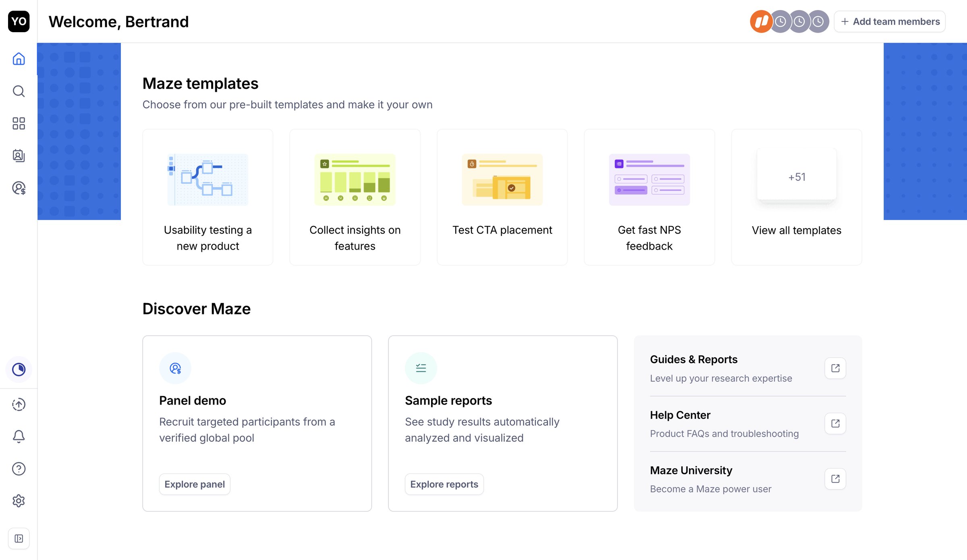Viewport: 967px width, 560px height.
Task: Open Usability testing a new product template
Action: point(208,197)
